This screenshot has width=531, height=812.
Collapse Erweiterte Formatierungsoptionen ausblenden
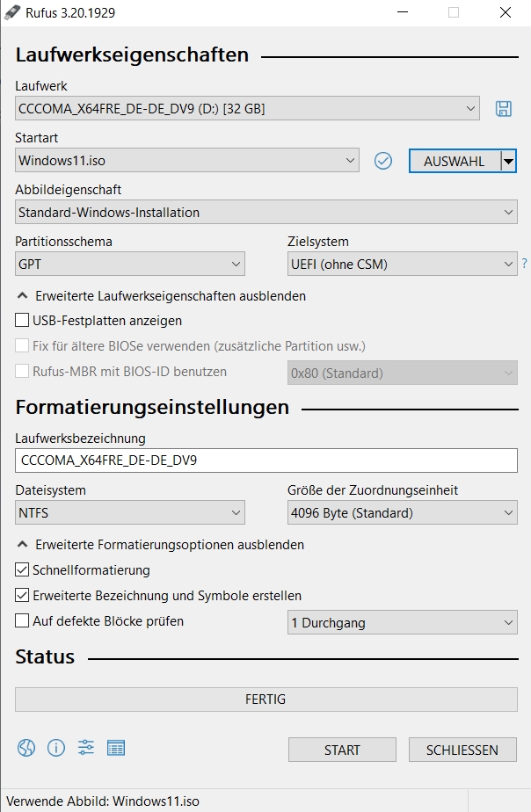point(161,544)
